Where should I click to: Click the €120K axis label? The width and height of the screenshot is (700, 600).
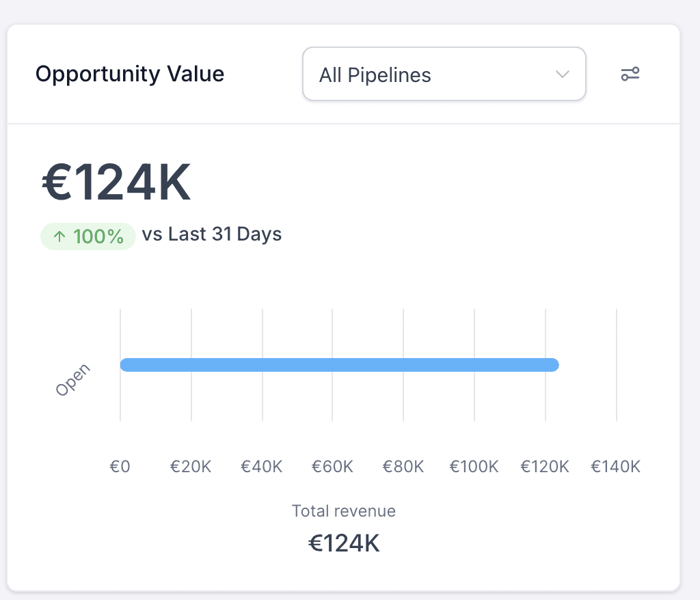pos(545,467)
